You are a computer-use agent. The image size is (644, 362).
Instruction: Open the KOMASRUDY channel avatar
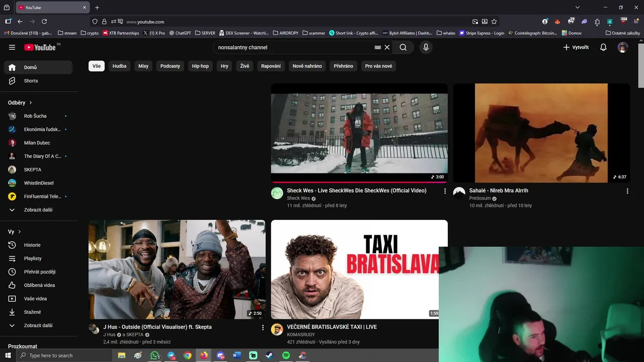pos(277,329)
